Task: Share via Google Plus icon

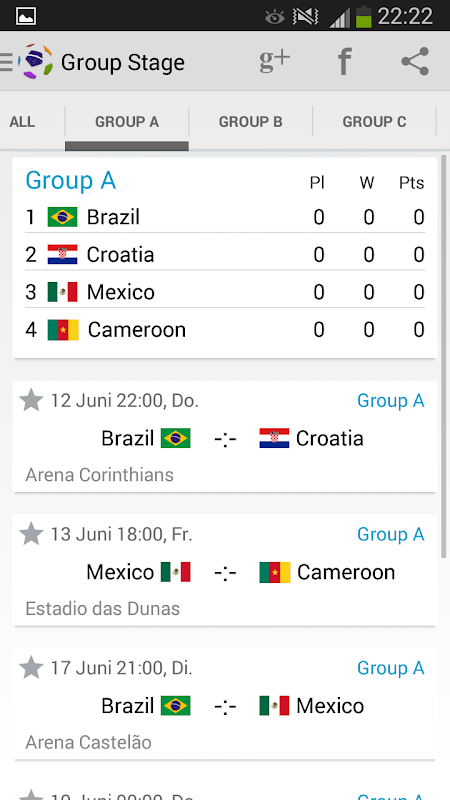Action: click(274, 61)
